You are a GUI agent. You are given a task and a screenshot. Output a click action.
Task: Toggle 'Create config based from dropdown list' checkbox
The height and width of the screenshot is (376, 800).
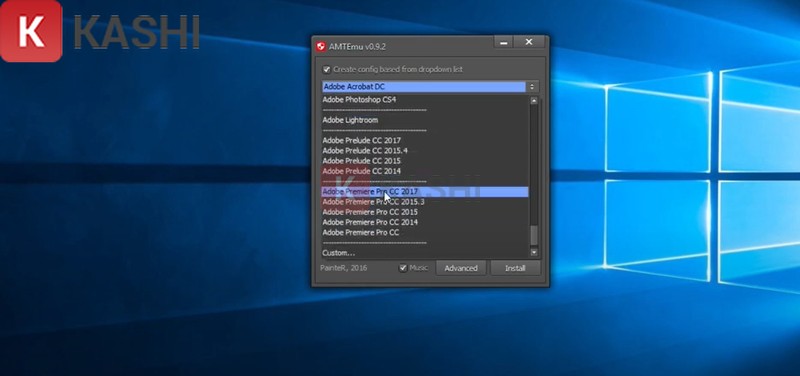pos(327,69)
